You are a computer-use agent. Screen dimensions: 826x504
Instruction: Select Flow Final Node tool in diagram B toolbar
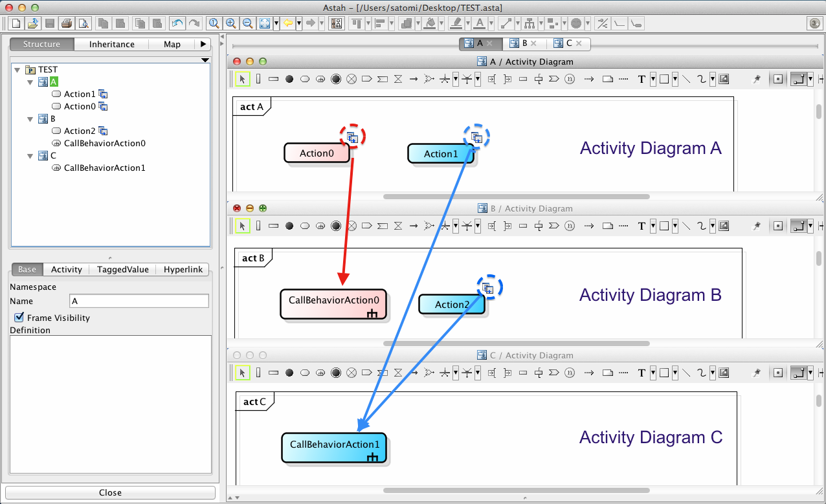click(x=352, y=226)
